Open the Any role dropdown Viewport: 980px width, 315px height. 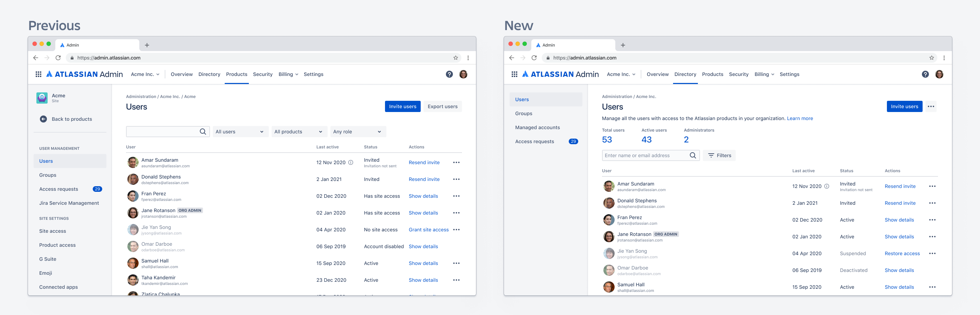[x=358, y=131]
